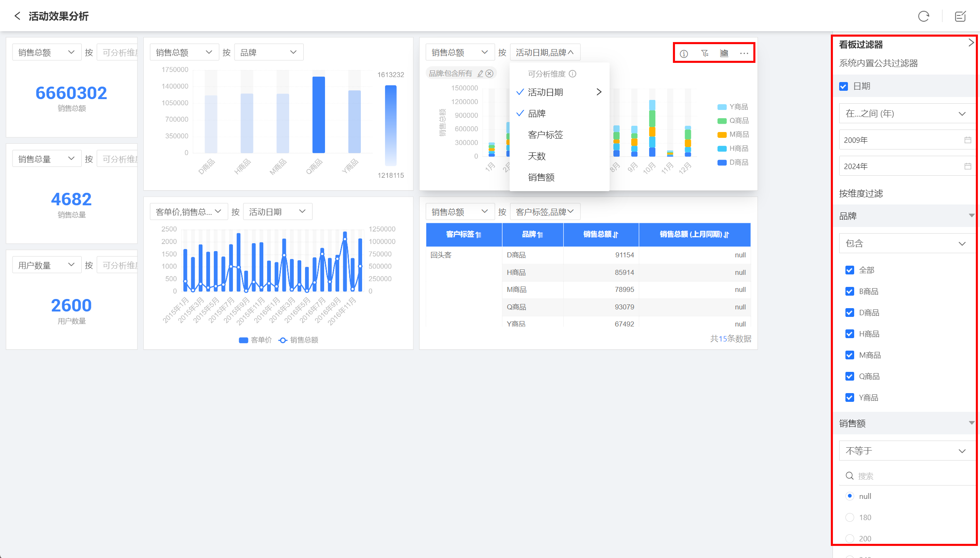
Task: Open the chart more options ellipsis
Action: (744, 53)
